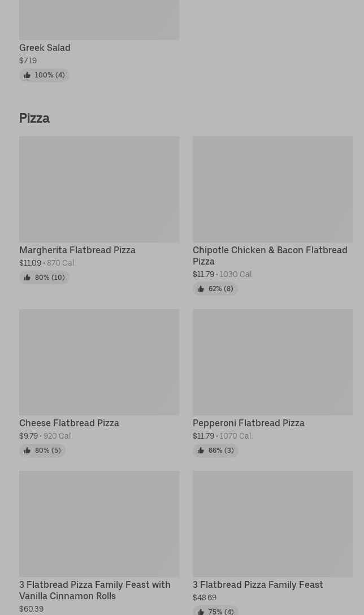
Task: Select the Pepperoni Flatbread Pizza title
Action: click(x=248, y=423)
